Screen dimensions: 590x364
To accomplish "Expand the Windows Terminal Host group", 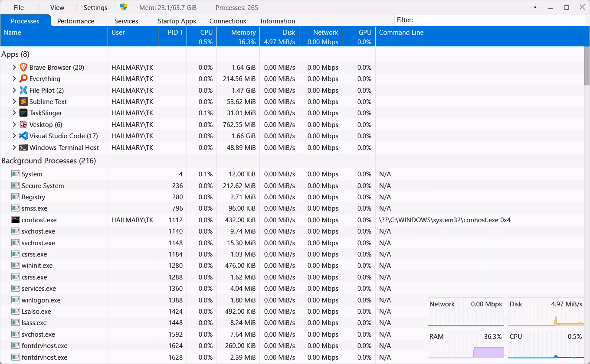I will coord(14,147).
